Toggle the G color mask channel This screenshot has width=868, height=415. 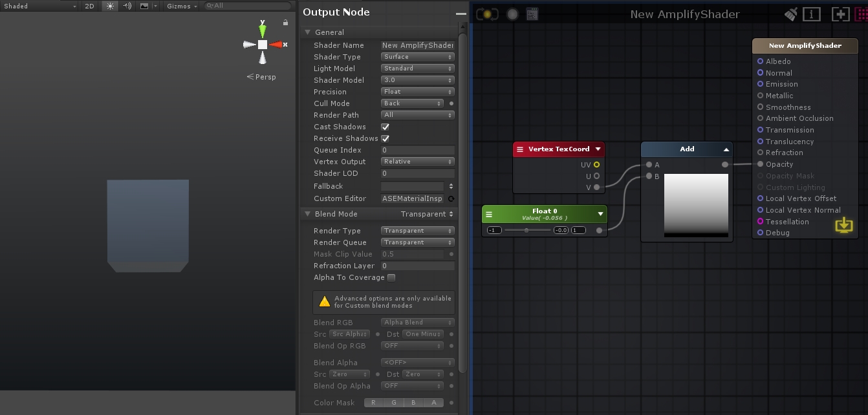coord(393,403)
